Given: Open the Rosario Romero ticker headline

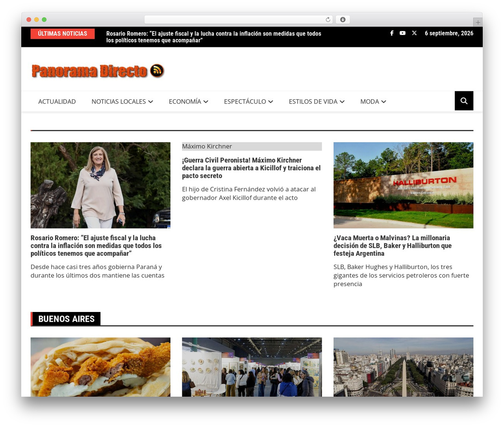Looking at the screenshot, I should coord(214,37).
